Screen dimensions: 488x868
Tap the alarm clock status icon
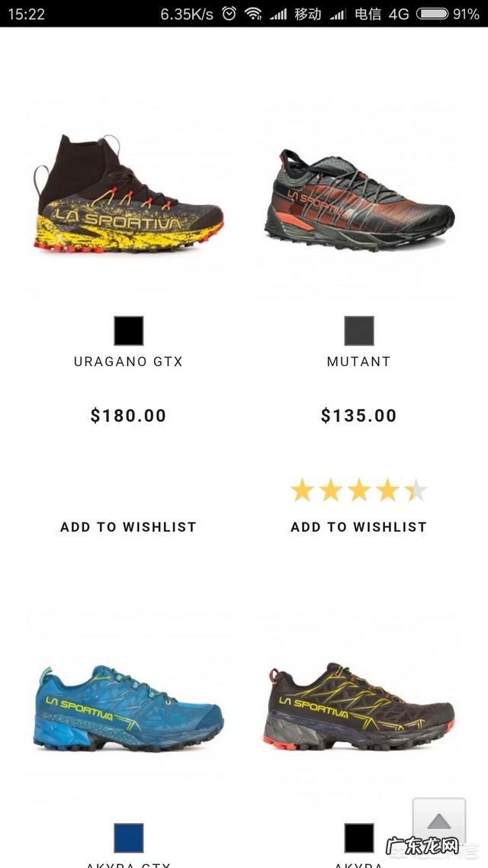click(229, 14)
